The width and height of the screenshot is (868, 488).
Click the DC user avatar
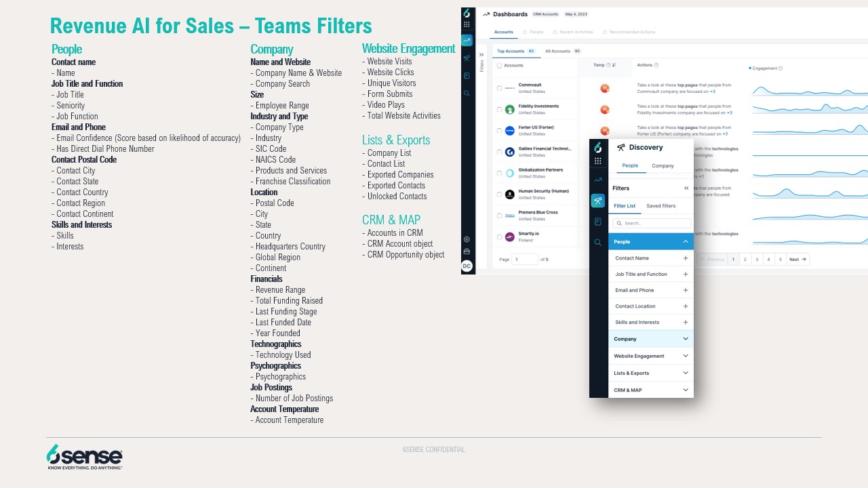pos(467,266)
